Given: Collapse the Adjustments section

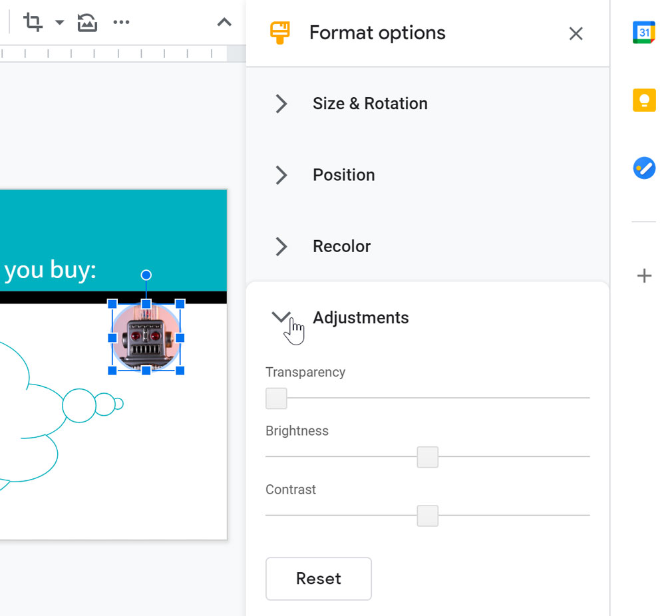Looking at the screenshot, I should click(281, 317).
